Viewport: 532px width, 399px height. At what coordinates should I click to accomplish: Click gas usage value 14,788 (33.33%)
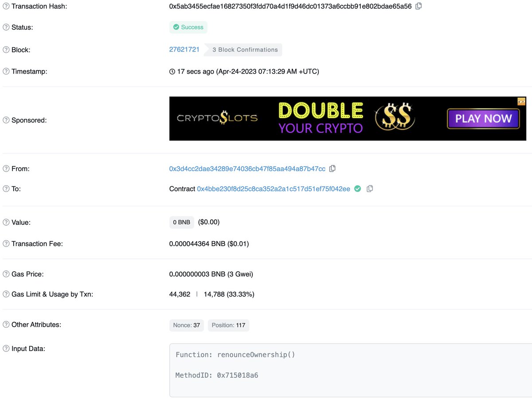(229, 294)
